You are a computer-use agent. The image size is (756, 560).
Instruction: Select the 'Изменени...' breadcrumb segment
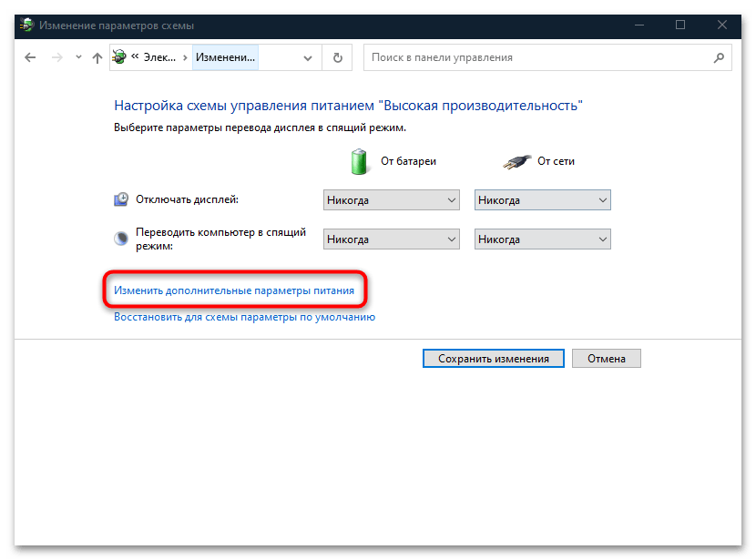coord(226,57)
